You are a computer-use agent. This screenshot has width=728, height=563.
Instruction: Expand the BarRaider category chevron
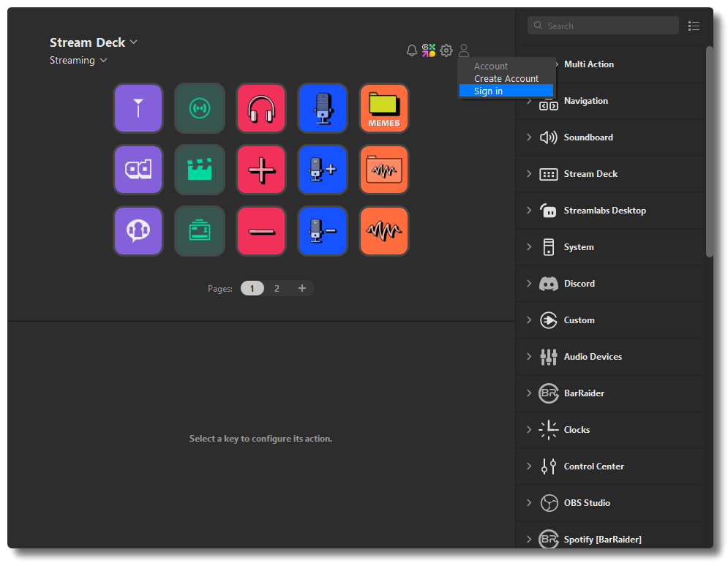click(529, 393)
